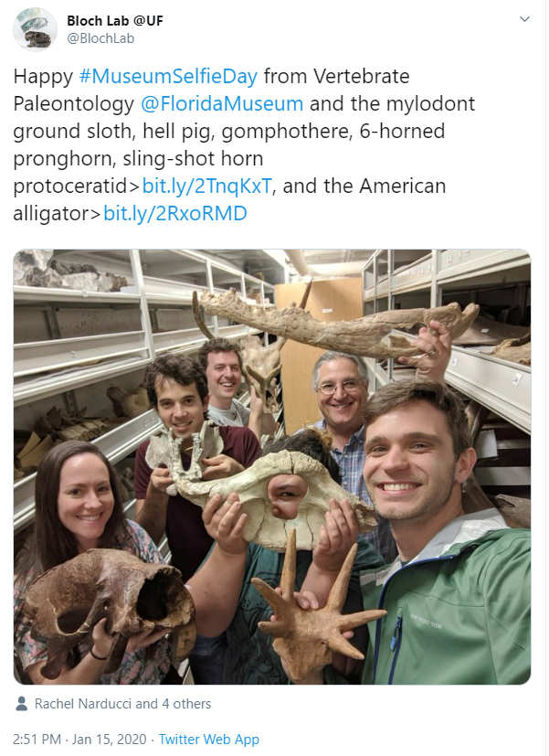Open the #MuseumSelfieDay hashtag
549x756 pixels.
(x=168, y=76)
